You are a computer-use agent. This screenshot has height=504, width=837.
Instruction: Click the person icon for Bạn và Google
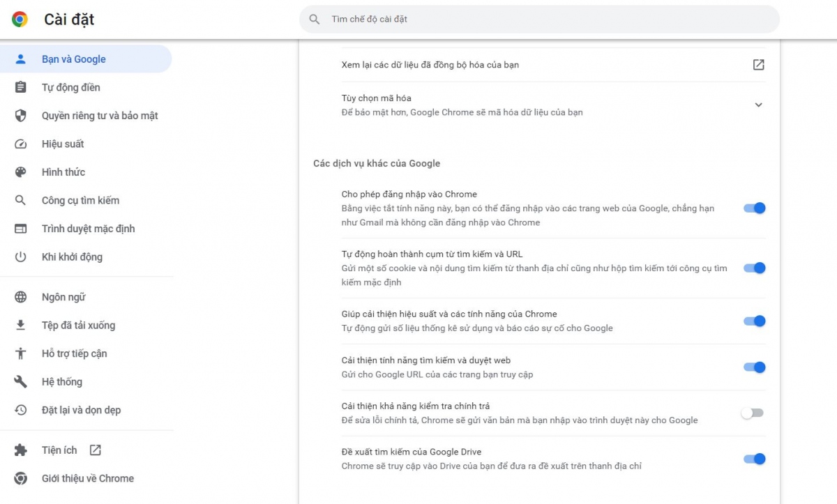pyautogui.click(x=21, y=59)
